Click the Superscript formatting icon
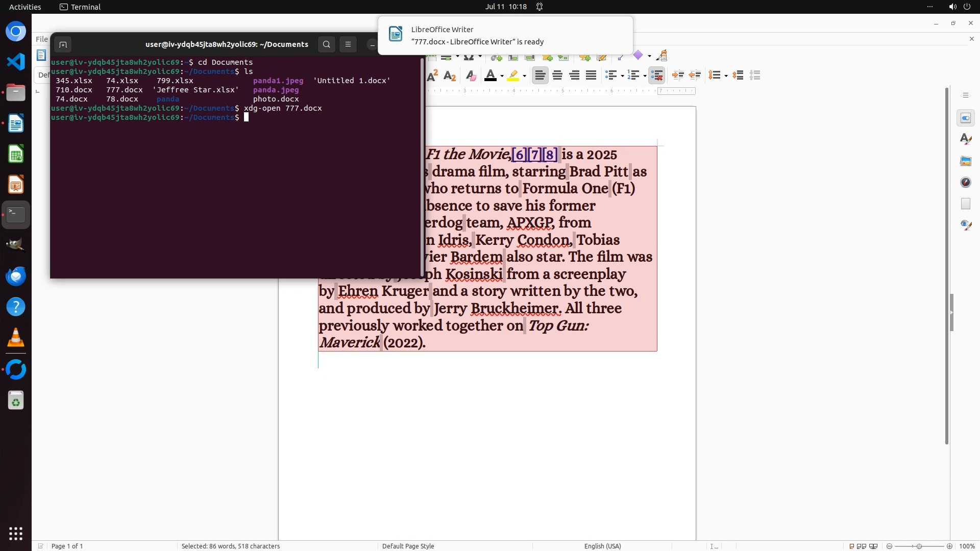980x551 pixels. click(432, 76)
